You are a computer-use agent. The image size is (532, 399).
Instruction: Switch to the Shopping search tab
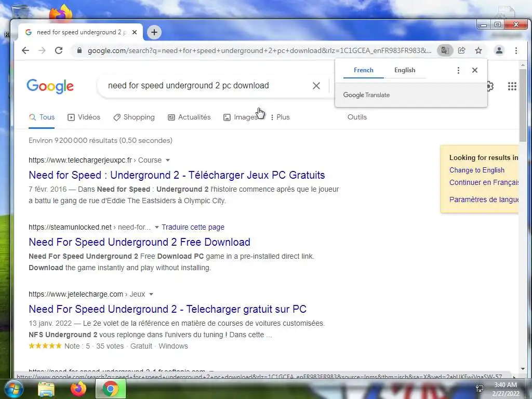(x=134, y=117)
